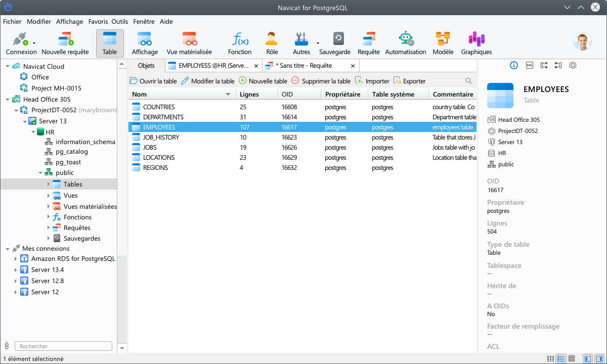Screen dimensions: 607x364
Task: Click the search magnifier in object toolbar
Action: 469,81
